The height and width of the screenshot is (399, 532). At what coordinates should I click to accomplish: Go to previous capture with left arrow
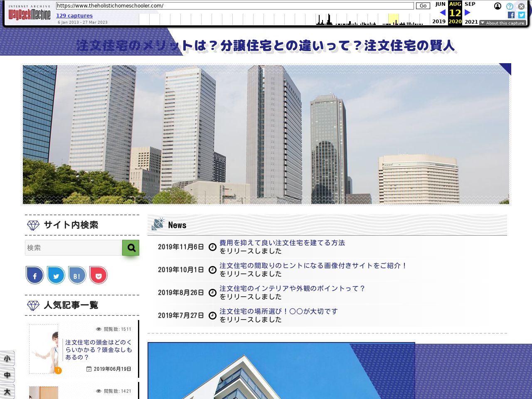click(442, 12)
